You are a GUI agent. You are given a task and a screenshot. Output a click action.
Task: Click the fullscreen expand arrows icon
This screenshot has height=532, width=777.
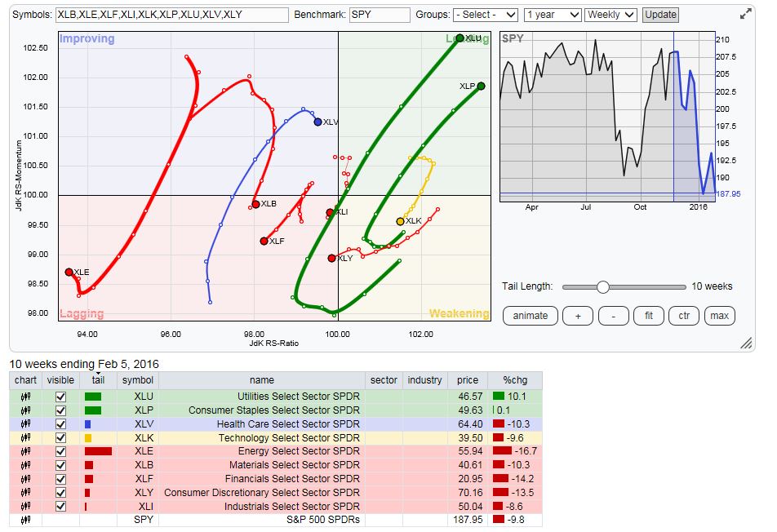(745, 15)
